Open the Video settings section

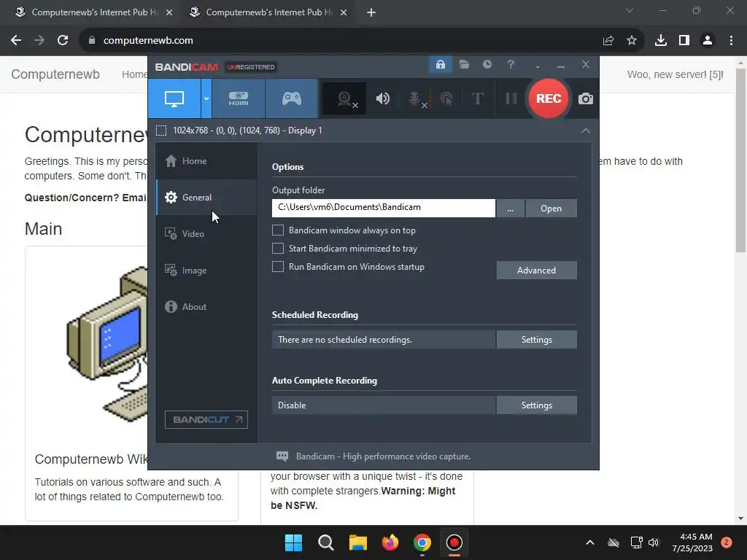click(x=206, y=234)
